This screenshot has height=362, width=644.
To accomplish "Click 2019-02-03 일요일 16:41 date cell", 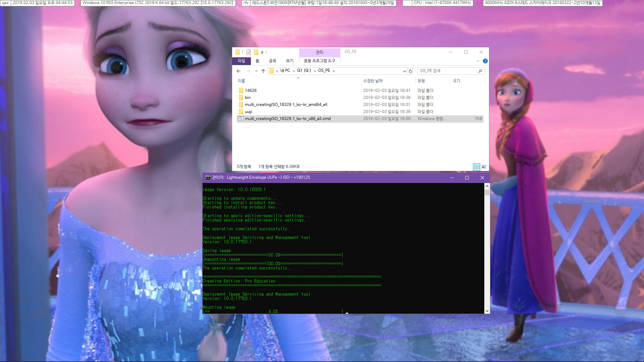I will click(x=386, y=90).
